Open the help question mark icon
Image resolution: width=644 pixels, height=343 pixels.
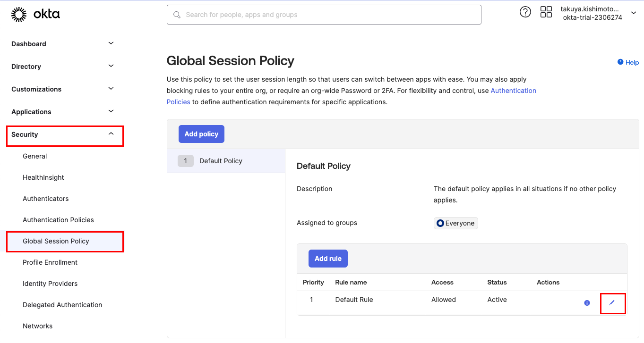[x=525, y=12]
